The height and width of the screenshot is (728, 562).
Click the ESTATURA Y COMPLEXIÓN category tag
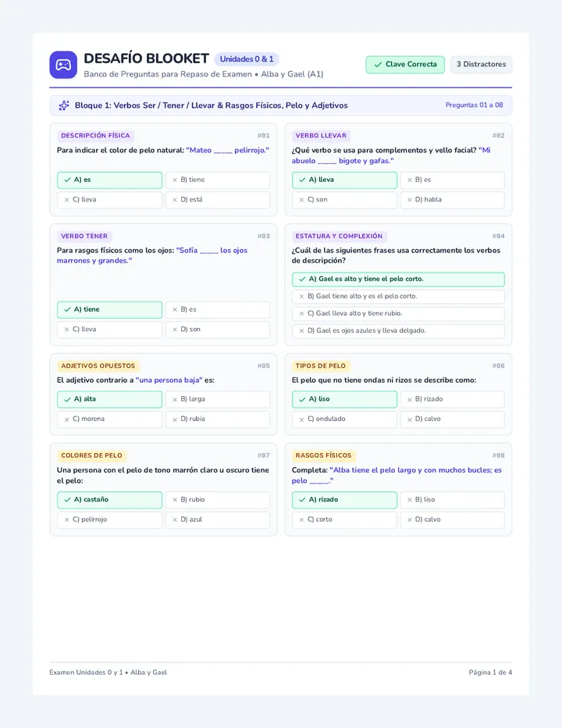click(340, 237)
